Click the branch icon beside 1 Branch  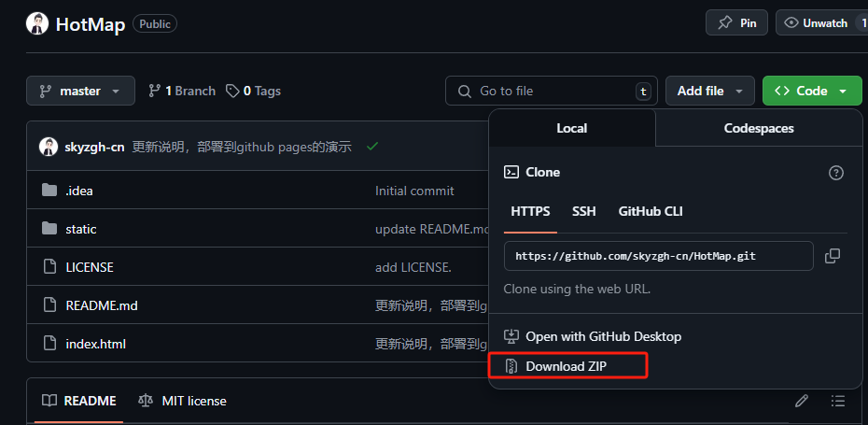pyautogui.click(x=155, y=91)
